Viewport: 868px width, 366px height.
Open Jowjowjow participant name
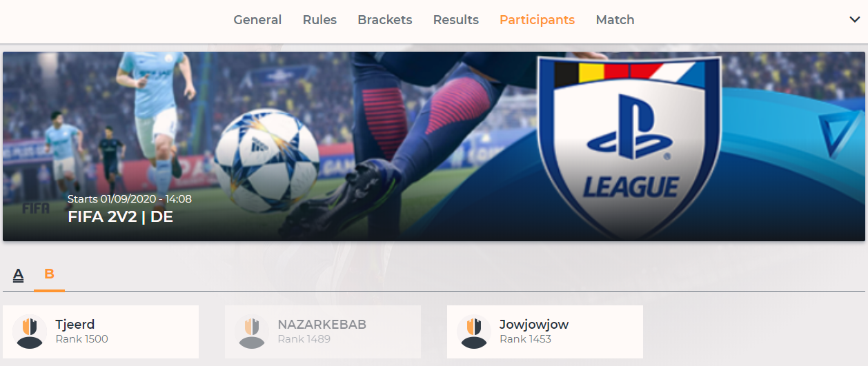click(534, 325)
